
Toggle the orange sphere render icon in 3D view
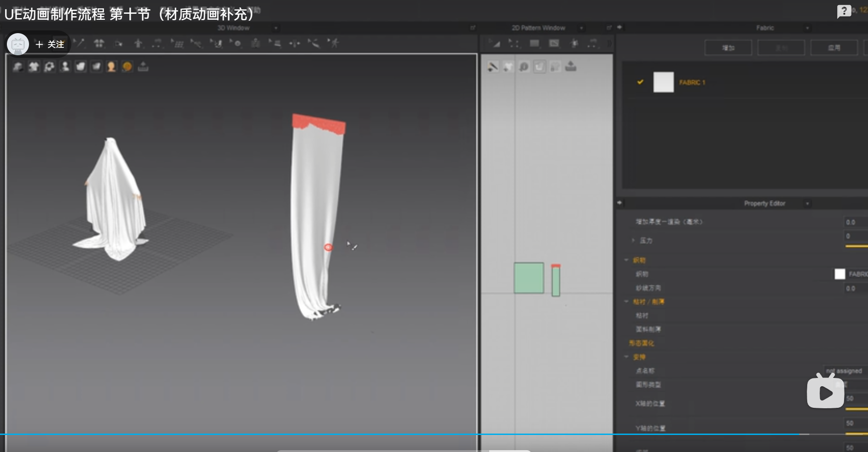pos(127,67)
